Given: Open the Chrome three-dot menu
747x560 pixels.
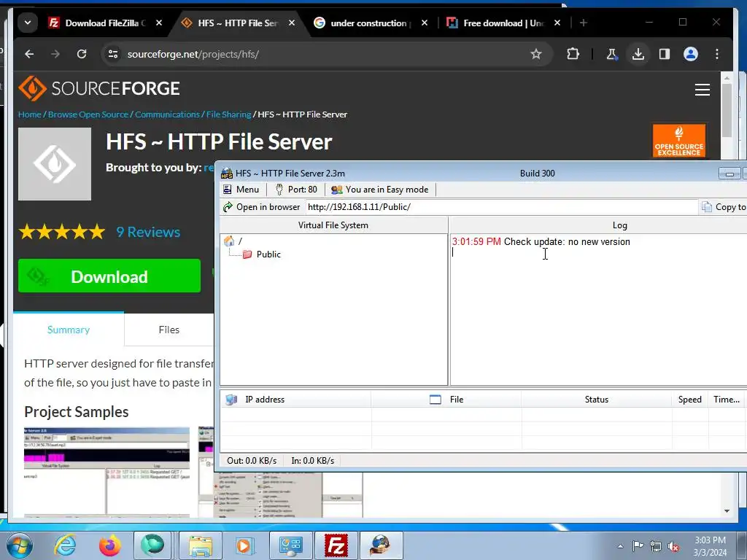Looking at the screenshot, I should coord(717,54).
